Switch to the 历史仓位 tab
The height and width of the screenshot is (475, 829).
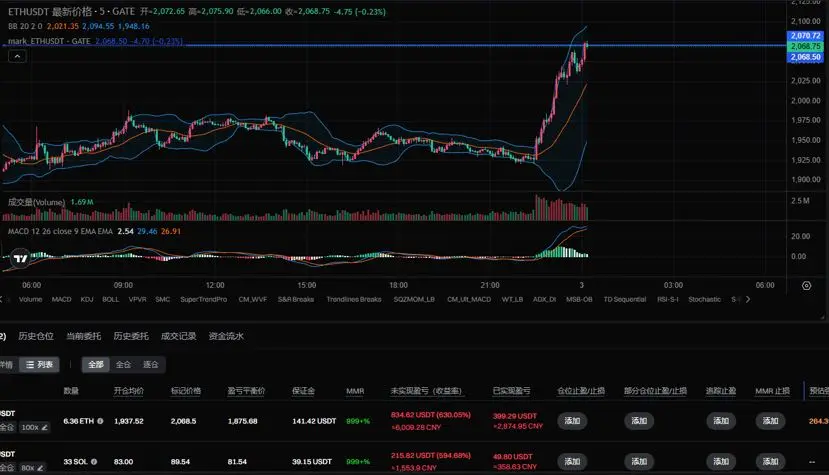pos(36,336)
